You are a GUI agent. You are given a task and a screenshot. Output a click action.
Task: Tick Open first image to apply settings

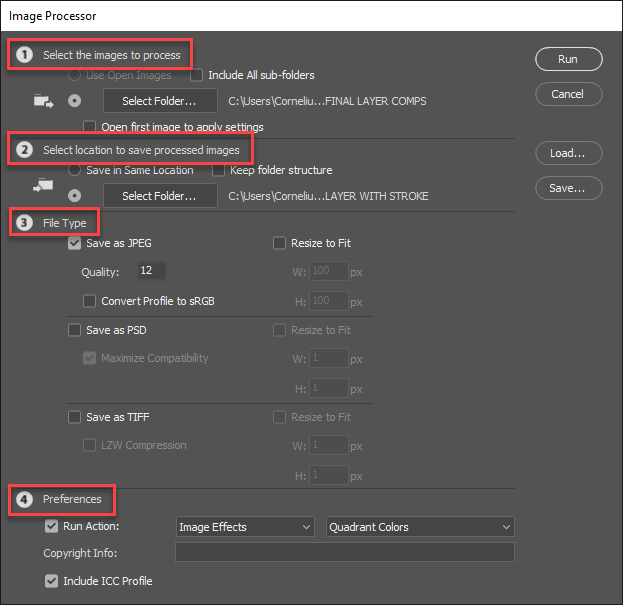89,127
